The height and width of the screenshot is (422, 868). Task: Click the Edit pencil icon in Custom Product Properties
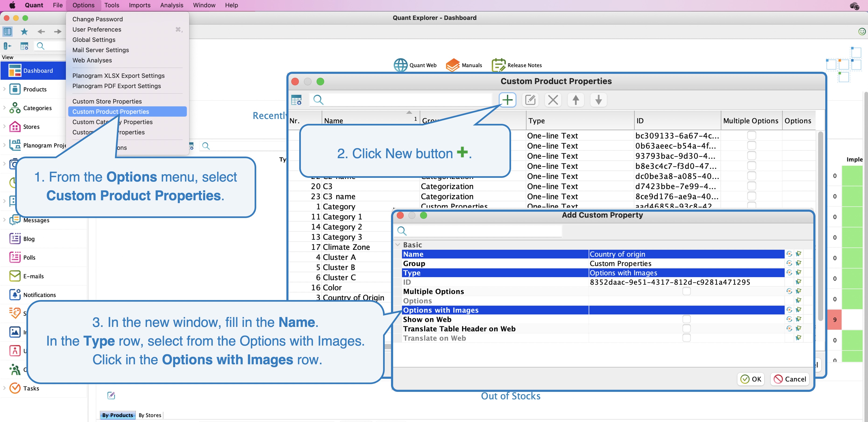coord(530,100)
